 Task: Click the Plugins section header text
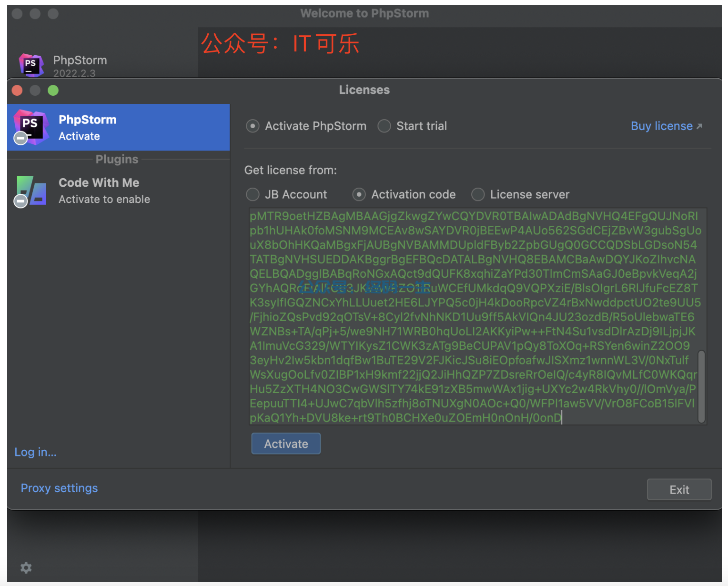[x=117, y=159]
